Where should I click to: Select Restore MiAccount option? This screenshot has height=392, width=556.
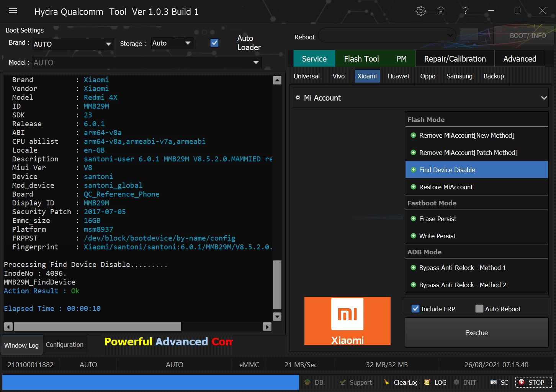coord(476,187)
